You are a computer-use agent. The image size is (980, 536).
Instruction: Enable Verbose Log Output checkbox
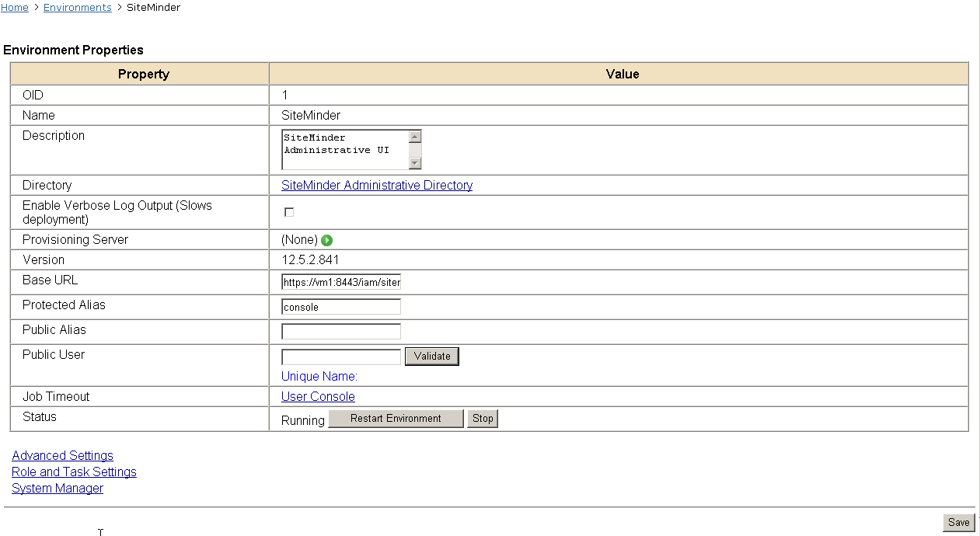point(289,212)
